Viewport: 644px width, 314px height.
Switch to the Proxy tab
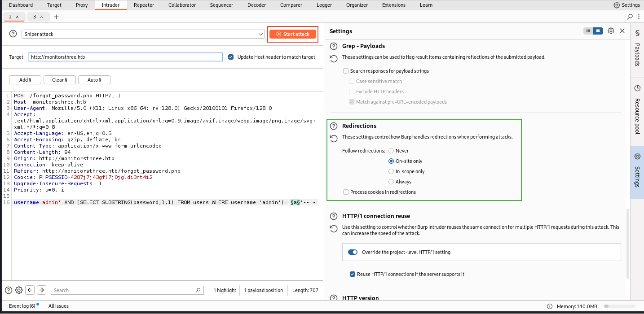pos(82,5)
